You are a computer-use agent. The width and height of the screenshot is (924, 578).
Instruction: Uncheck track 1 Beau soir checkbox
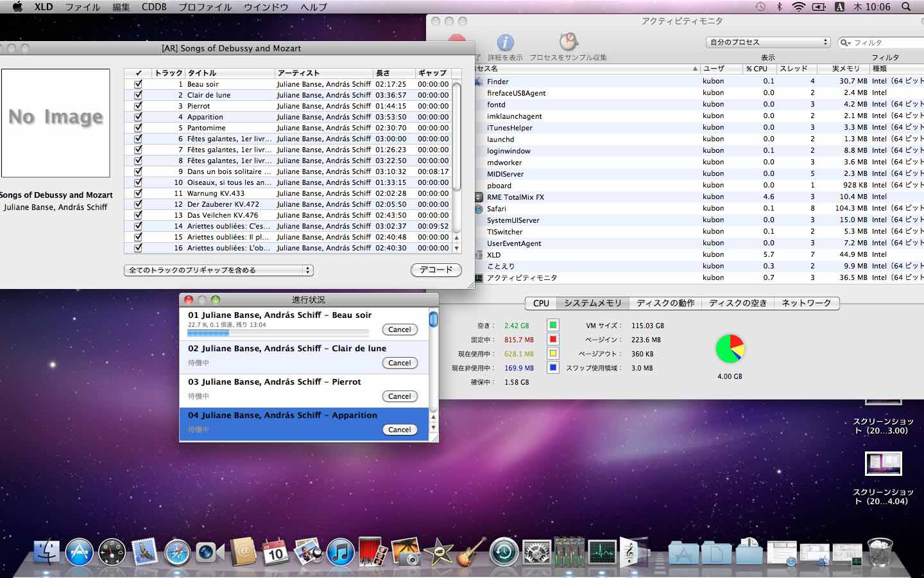pyautogui.click(x=138, y=84)
